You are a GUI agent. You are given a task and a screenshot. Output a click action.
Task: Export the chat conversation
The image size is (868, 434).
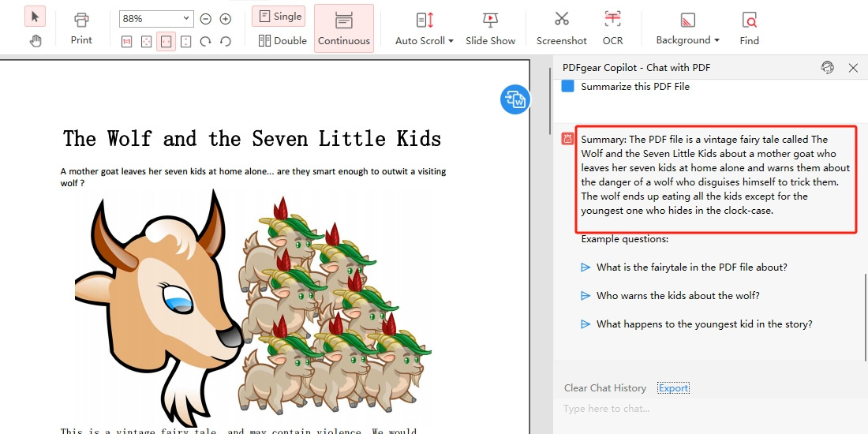[673, 388]
